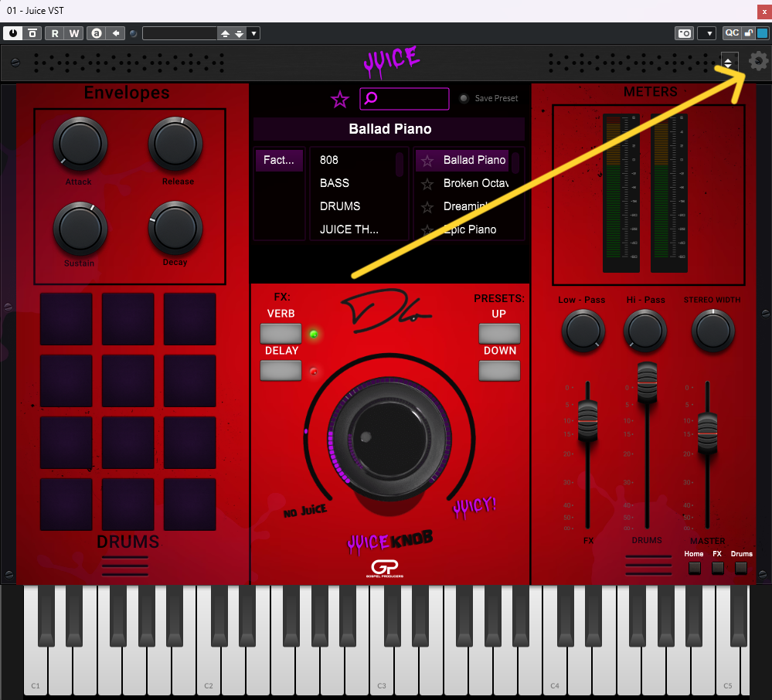The height and width of the screenshot is (700, 772).
Task: Click the FX fader handle
Action: click(587, 422)
